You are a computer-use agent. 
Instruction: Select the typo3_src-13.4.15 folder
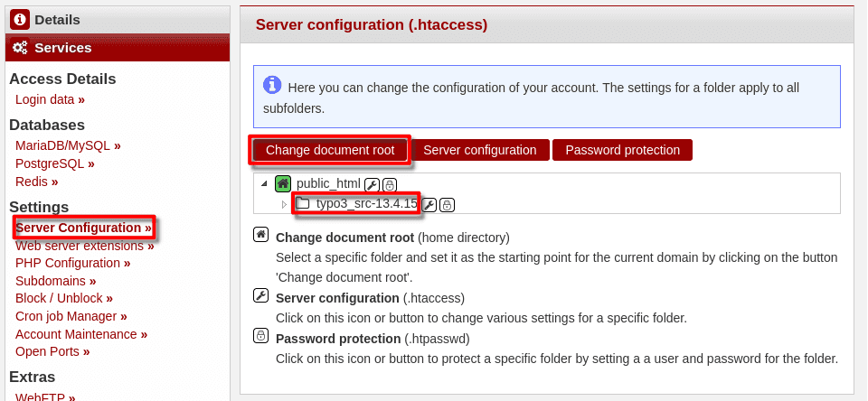(x=366, y=204)
